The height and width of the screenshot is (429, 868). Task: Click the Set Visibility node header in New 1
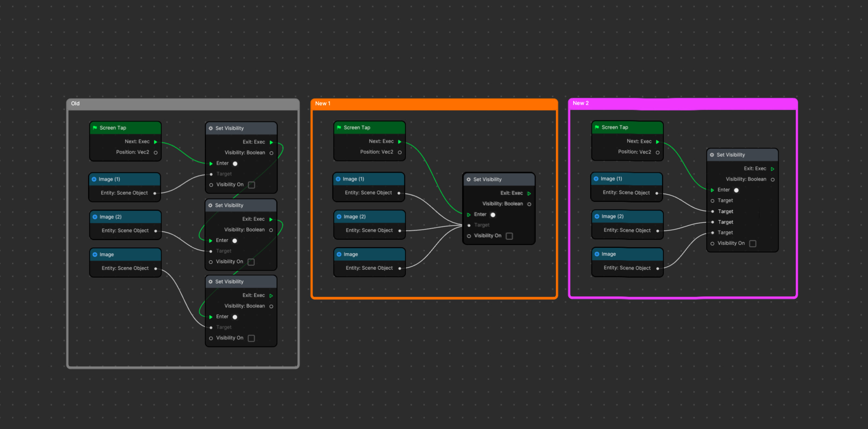498,179
